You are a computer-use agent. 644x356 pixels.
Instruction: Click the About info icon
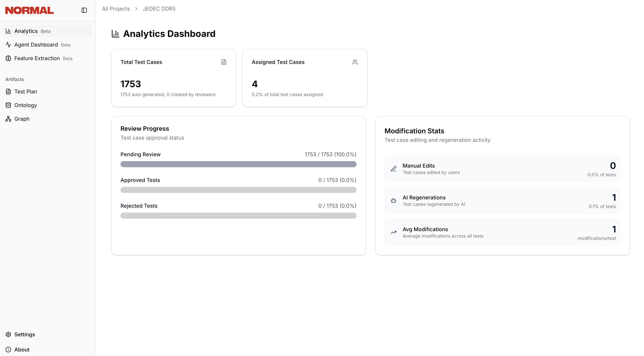coord(8,350)
